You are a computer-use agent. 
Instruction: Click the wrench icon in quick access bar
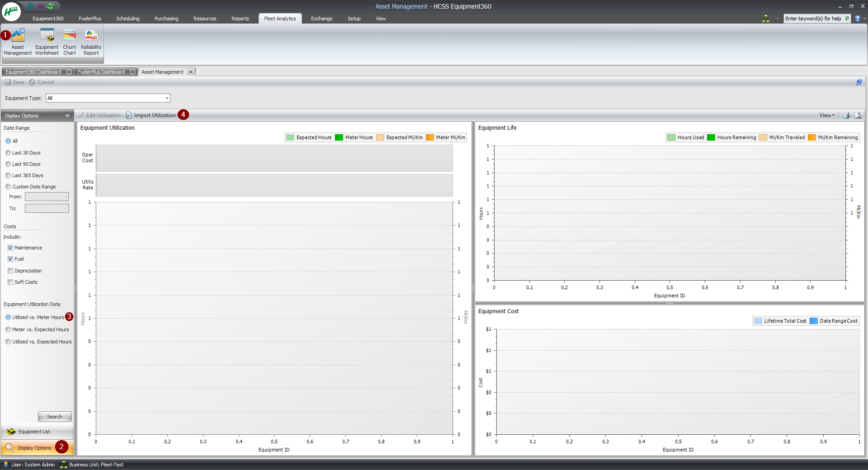[x=30, y=6]
